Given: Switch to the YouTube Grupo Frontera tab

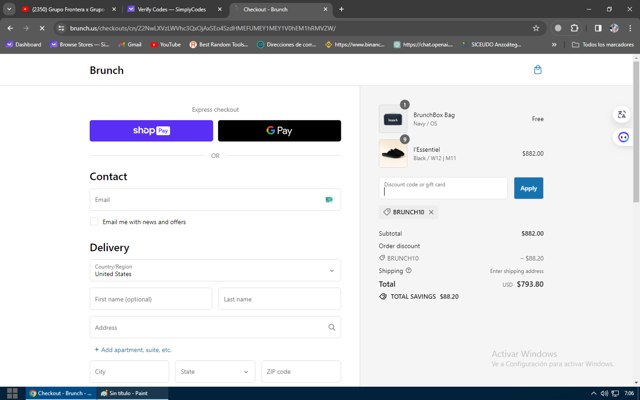Looking at the screenshot, I should (69, 9).
